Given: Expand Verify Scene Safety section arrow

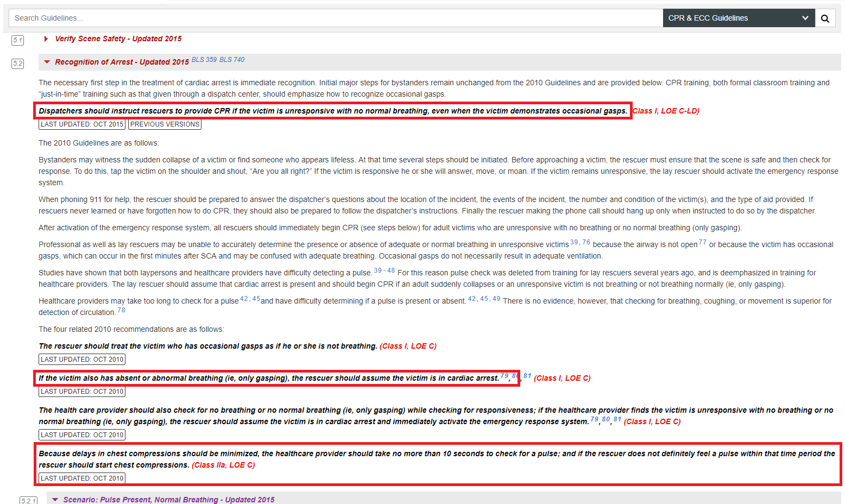Looking at the screenshot, I should click(x=46, y=39).
